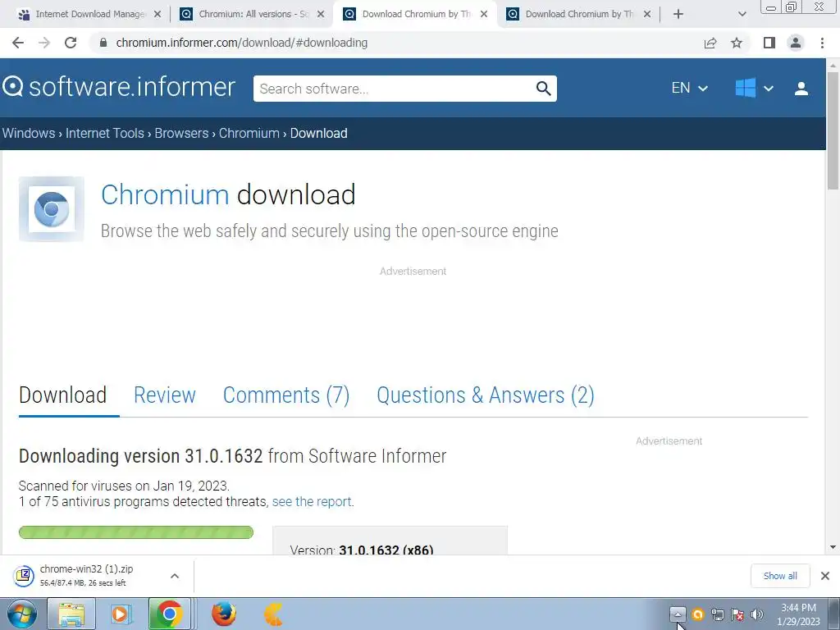Close the Internet Download Manager tab

157,14
